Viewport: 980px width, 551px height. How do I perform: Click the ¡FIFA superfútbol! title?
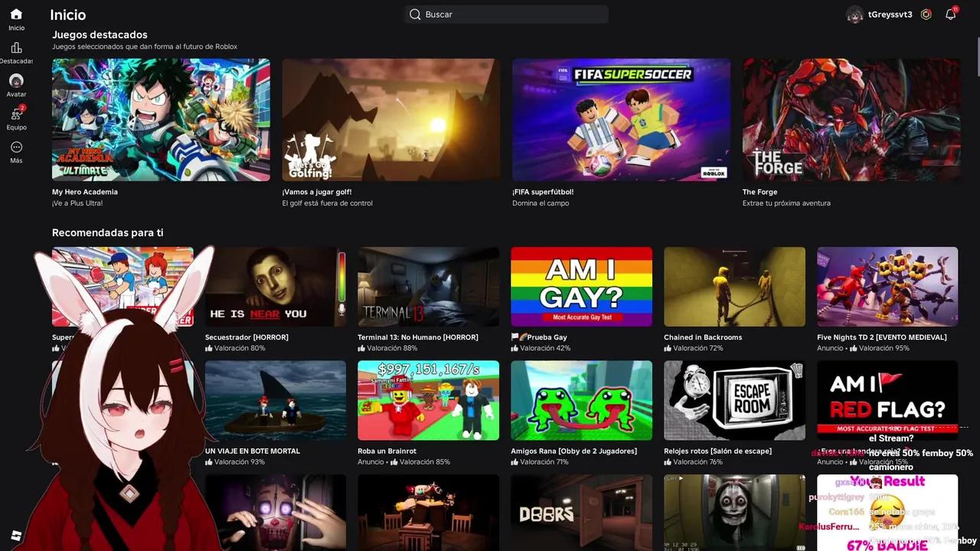click(x=543, y=192)
